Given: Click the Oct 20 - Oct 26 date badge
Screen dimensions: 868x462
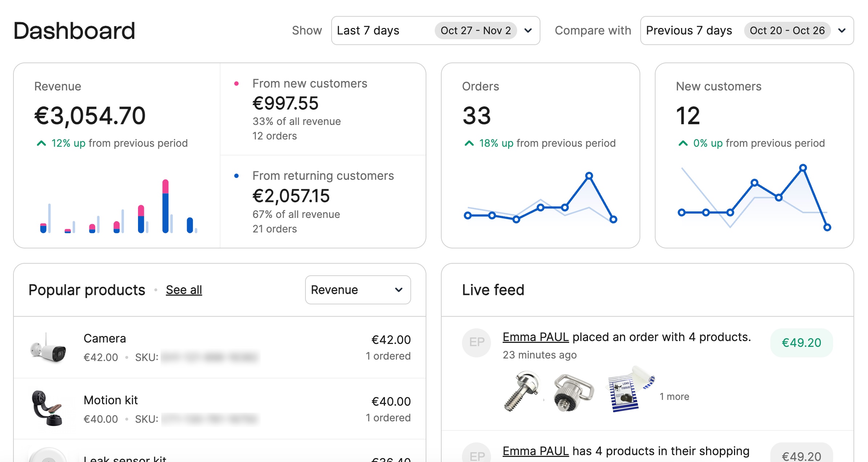Looking at the screenshot, I should pyautogui.click(x=787, y=31).
